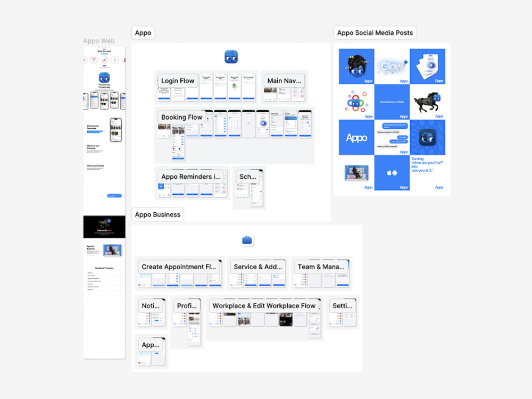Select the Appo section label
The width and height of the screenshot is (532, 399).
143,33
